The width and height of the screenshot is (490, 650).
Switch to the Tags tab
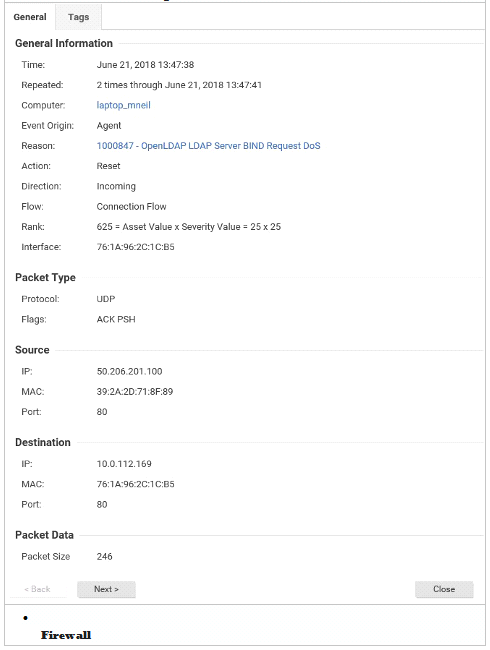78,17
